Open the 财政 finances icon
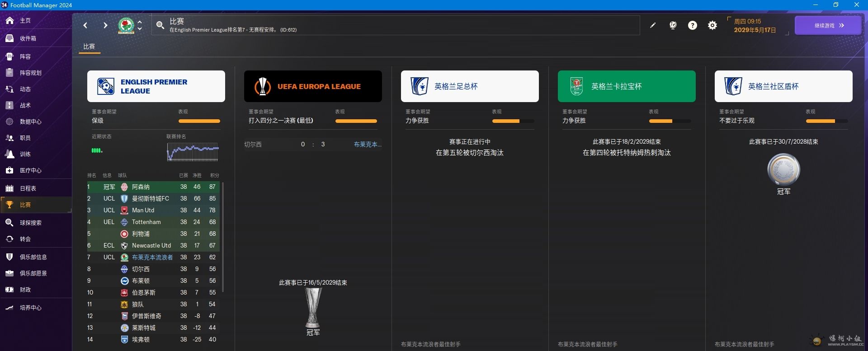The height and width of the screenshot is (351, 868). point(9,290)
